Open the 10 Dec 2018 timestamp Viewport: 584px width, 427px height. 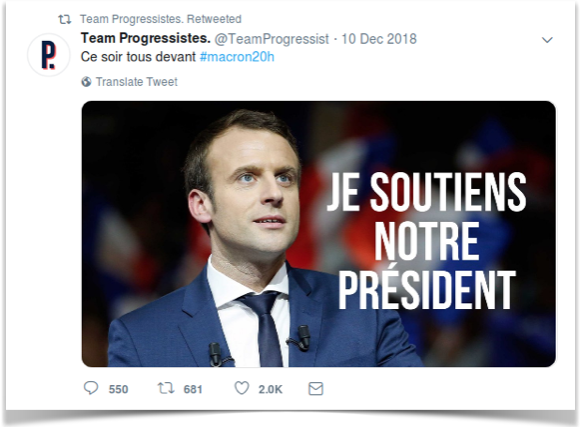[x=379, y=39]
